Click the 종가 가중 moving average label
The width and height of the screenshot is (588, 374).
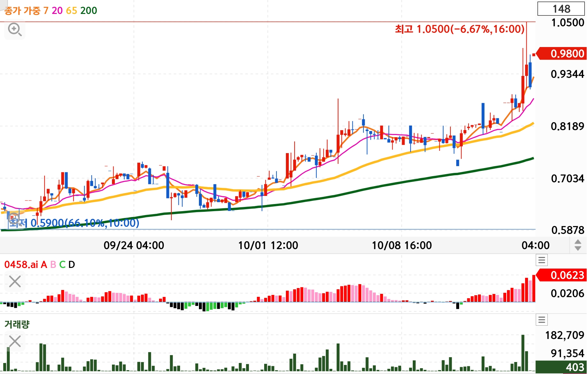22,11
